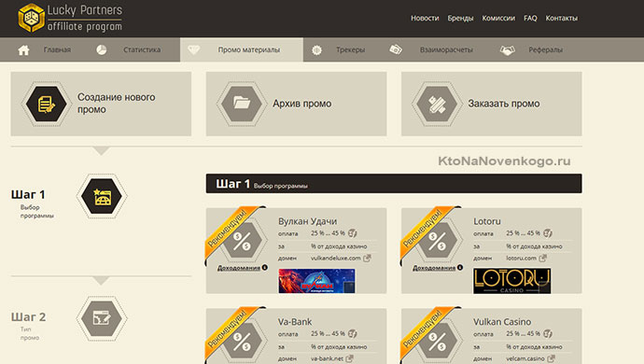
Task: Click payment info icon on Va-Bank
Action: click(x=353, y=333)
